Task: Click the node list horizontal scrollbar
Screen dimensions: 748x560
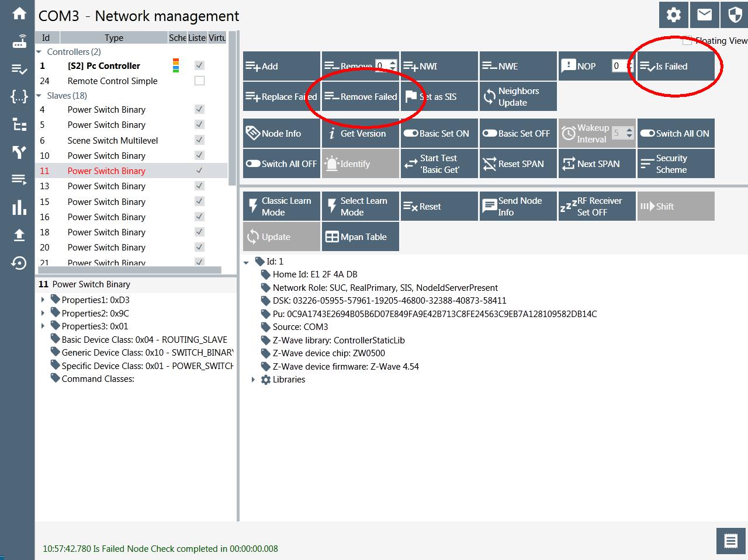Action: point(130,270)
